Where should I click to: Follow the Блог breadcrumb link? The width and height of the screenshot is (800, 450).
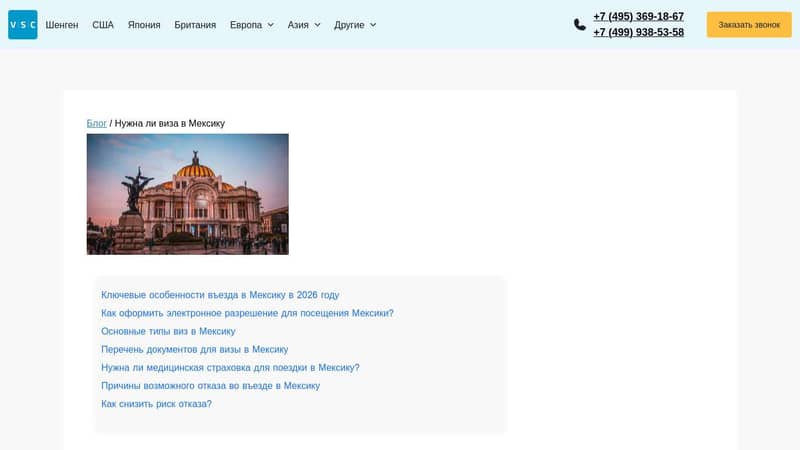coord(96,123)
